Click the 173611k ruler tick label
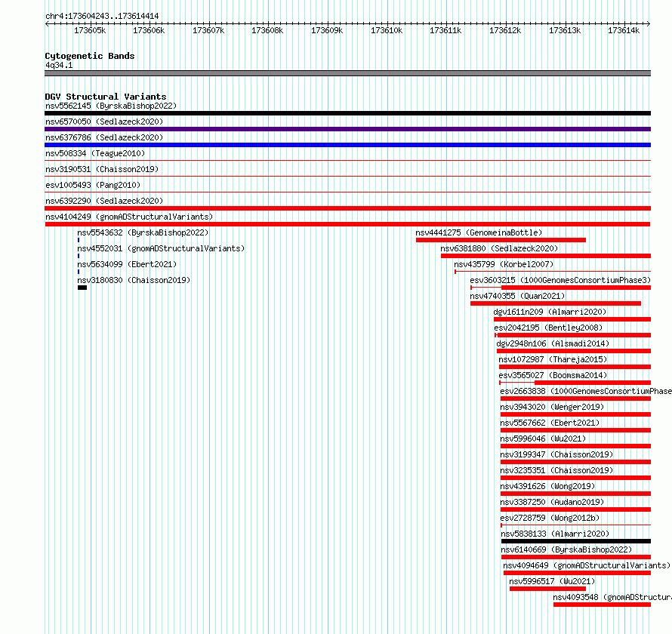Viewport: 672px width, 634px height. coord(445,30)
